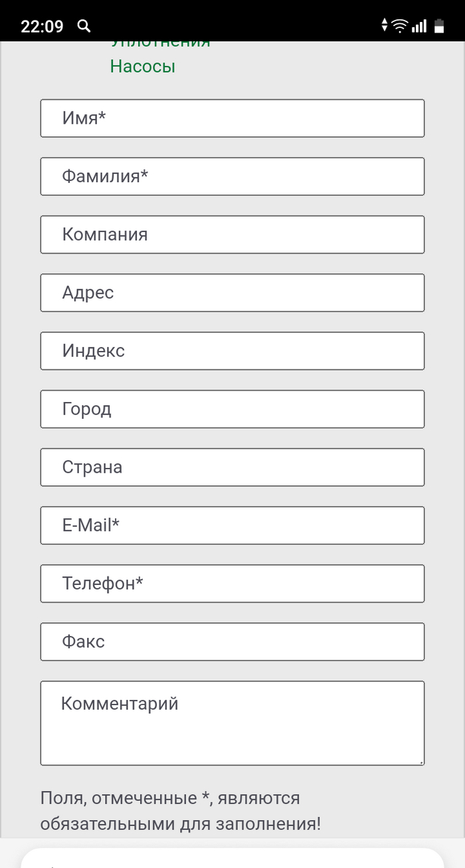
Task: Tap the clock showing 22:09
Action: point(42,27)
